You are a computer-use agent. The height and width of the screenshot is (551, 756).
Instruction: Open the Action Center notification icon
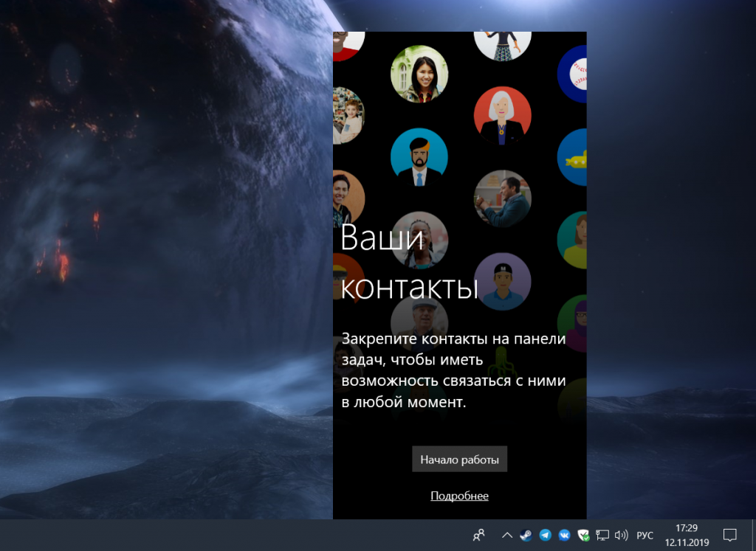tap(729, 535)
